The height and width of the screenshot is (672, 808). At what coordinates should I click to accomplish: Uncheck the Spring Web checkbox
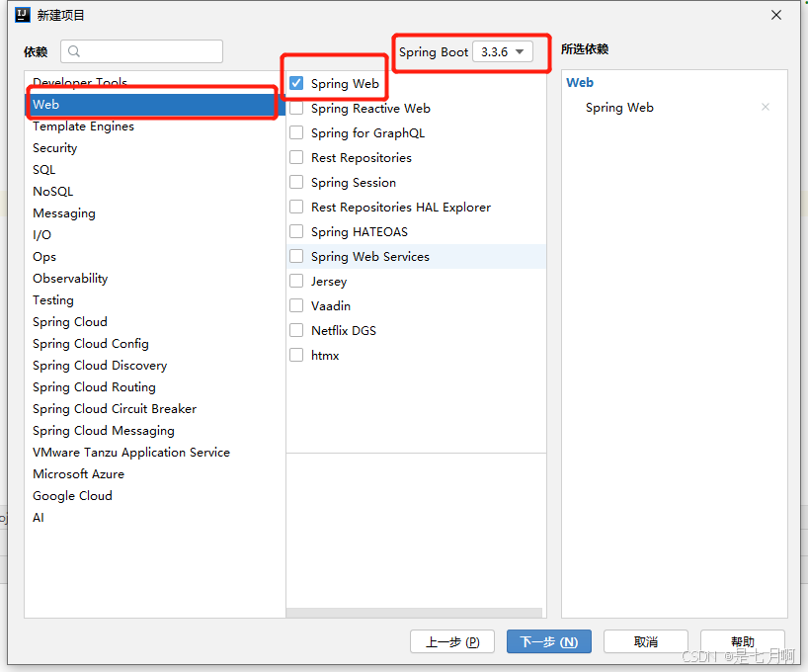coord(296,83)
